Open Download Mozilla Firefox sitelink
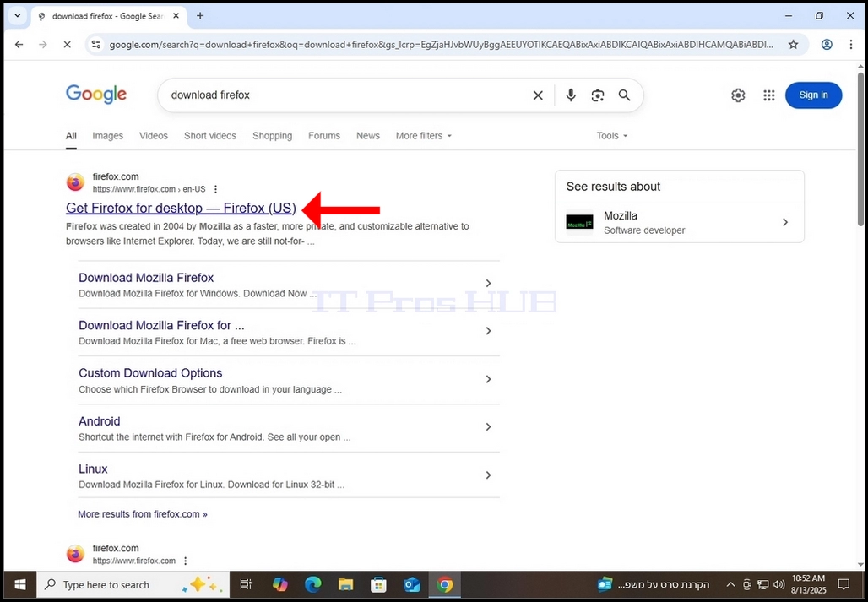 (x=146, y=277)
